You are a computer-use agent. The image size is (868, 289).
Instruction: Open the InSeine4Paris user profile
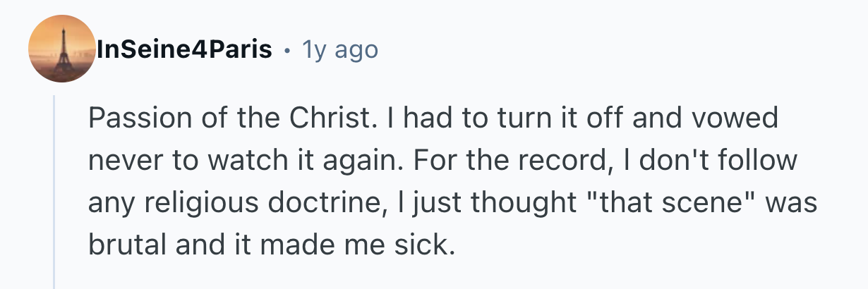pos(185,50)
